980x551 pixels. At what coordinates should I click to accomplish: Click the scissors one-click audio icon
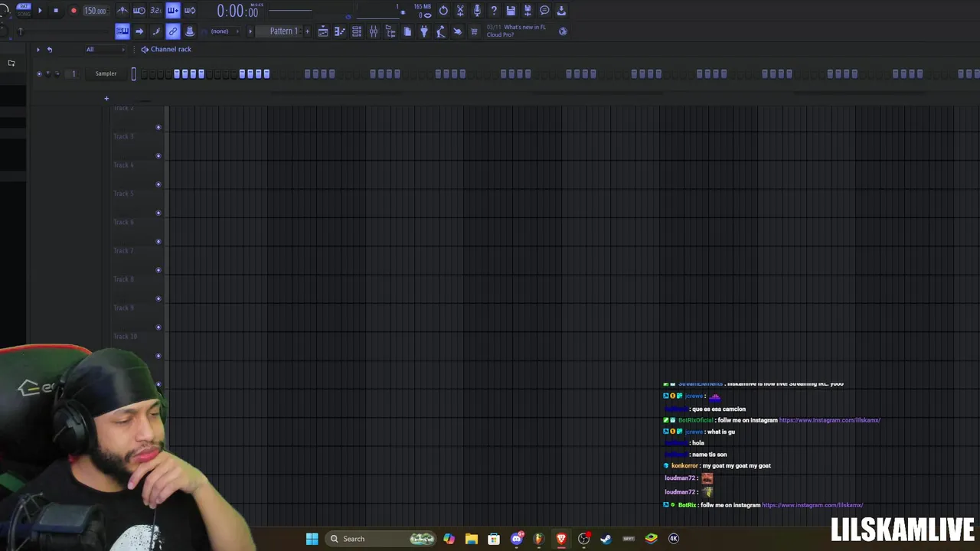(460, 11)
